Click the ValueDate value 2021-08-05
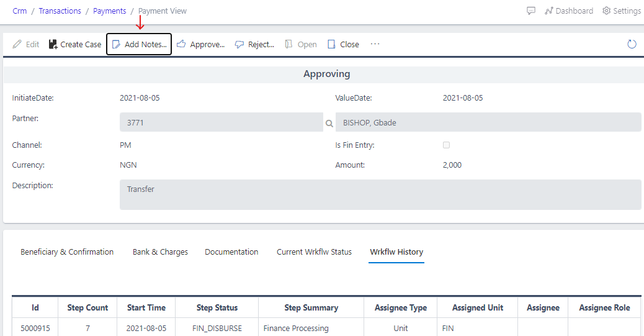The height and width of the screenshot is (336, 644). tap(463, 98)
